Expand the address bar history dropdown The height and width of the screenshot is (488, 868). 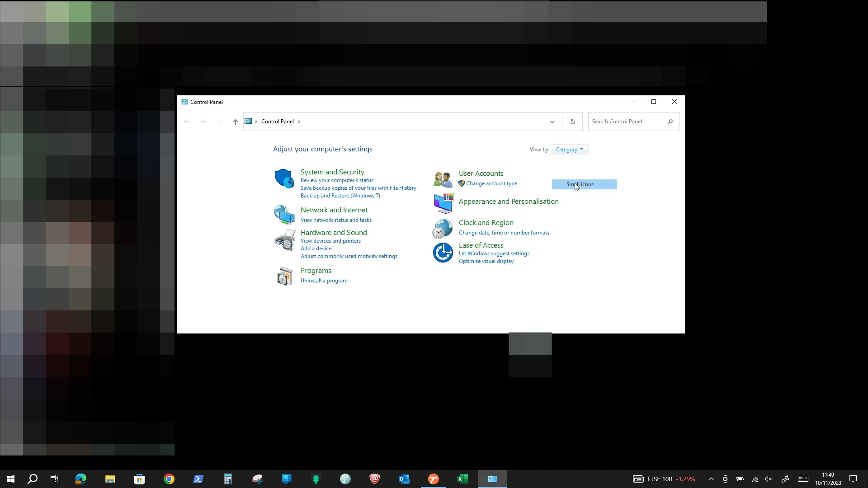(x=552, y=122)
